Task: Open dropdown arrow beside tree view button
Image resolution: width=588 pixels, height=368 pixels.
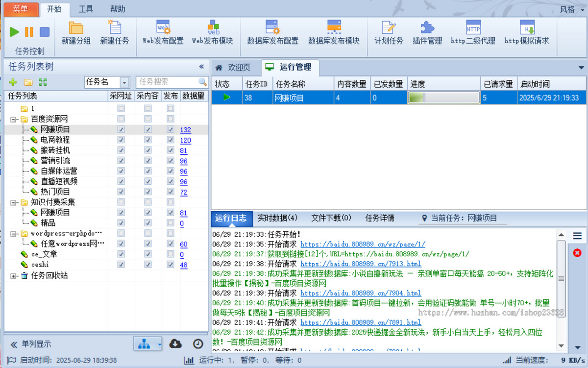Action: (x=159, y=344)
